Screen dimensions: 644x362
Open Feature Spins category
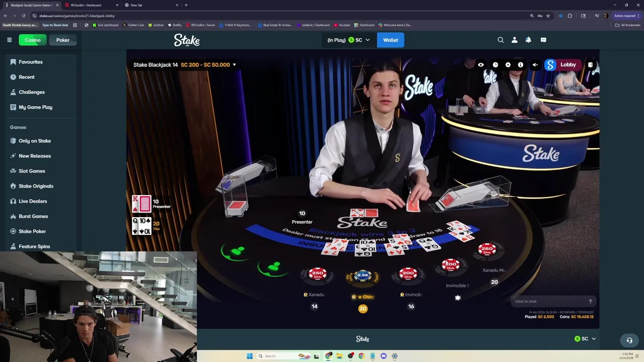coord(34,246)
